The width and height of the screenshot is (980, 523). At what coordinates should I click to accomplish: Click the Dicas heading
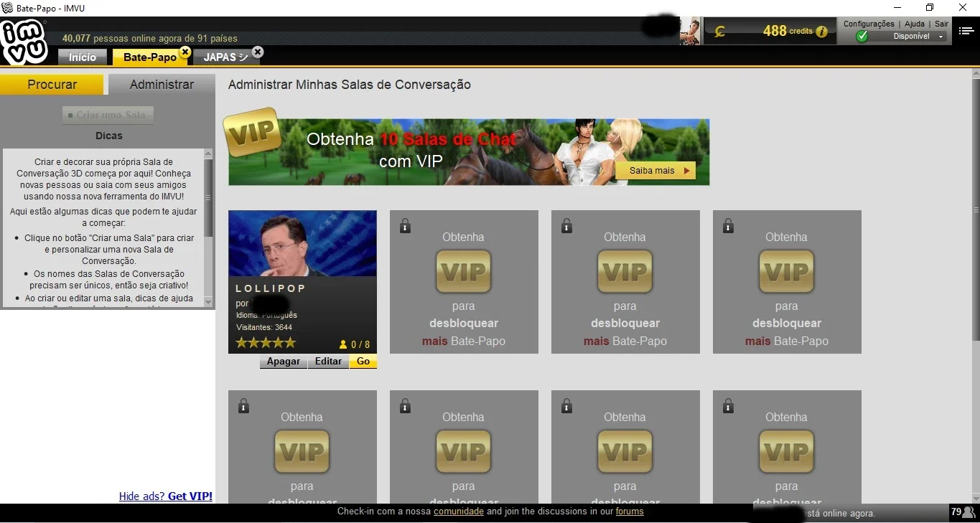pyautogui.click(x=108, y=136)
